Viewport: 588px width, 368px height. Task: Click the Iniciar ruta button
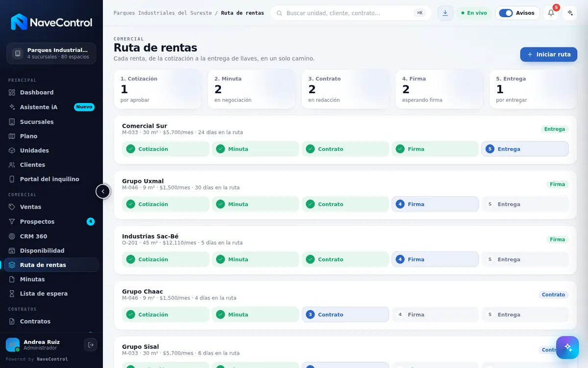[549, 54]
